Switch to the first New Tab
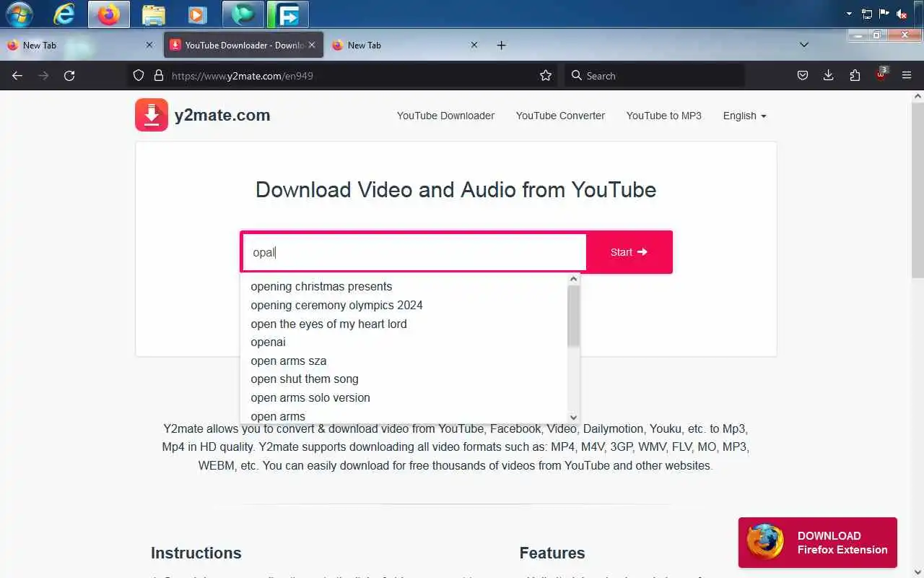Screen dimensions: 924x578 point(79,45)
